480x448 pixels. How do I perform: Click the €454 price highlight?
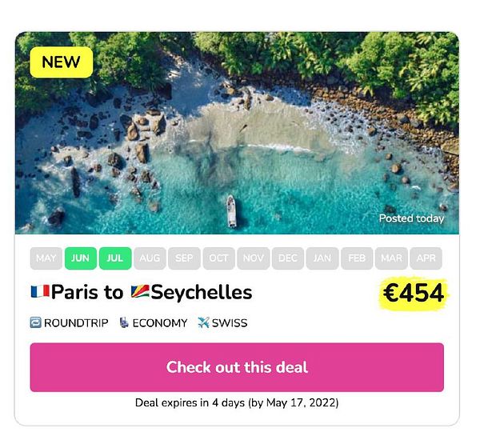[x=413, y=294]
